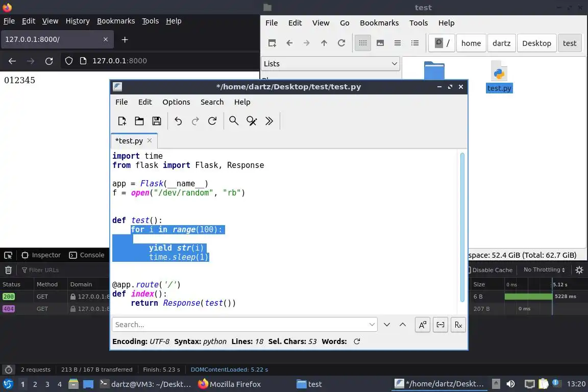
Task: Jump to previous search match in the editor
Action: pos(402,325)
